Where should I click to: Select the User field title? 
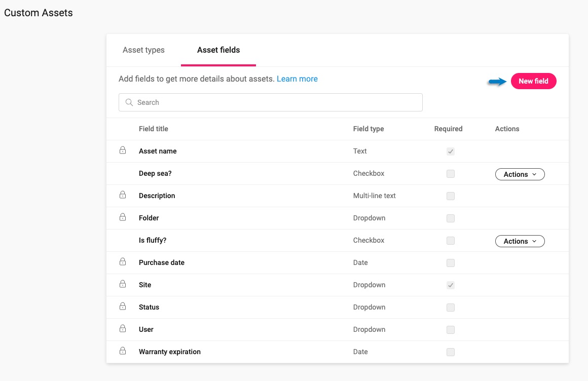pos(146,329)
